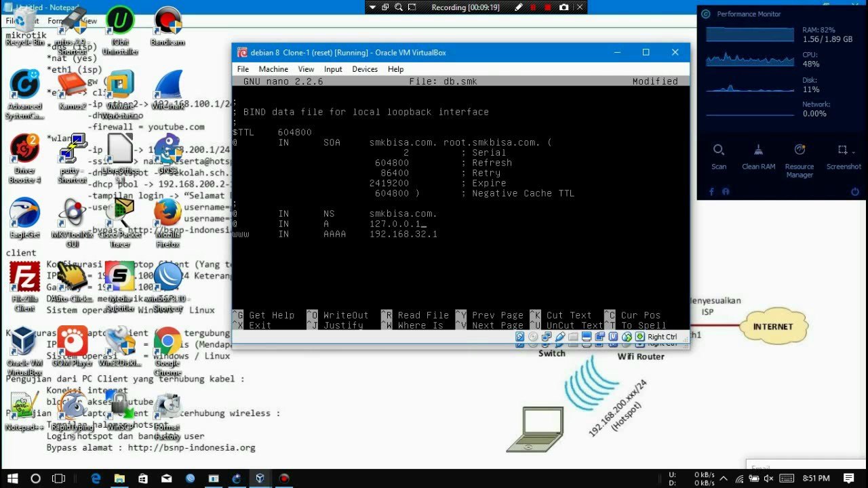Screen dimensions: 868x488
Task: Click the pencil draw icon on recording bar
Action: (519, 7)
